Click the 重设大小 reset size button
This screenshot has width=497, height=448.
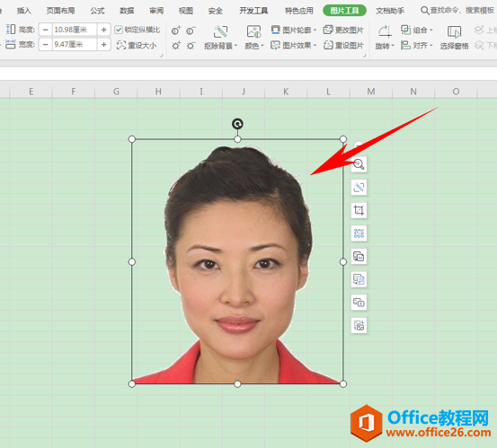pyautogui.click(x=137, y=46)
